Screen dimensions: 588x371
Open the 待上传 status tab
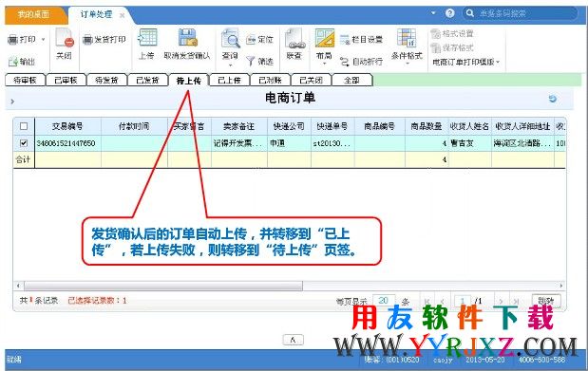pos(189,80)
